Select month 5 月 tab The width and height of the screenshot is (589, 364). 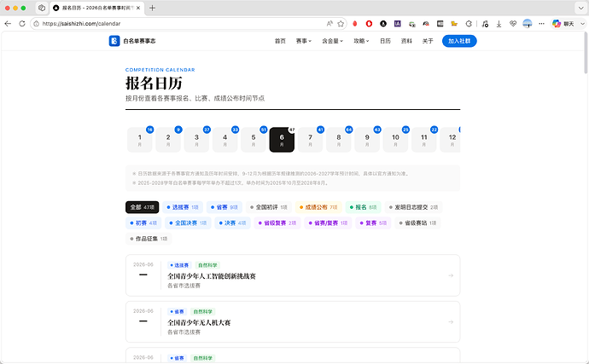click(x=254, y=140)
